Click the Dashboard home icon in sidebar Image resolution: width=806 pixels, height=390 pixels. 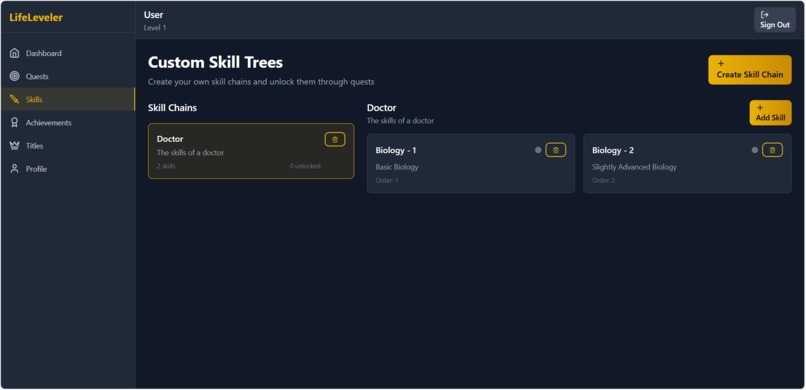tap(14, 53)
